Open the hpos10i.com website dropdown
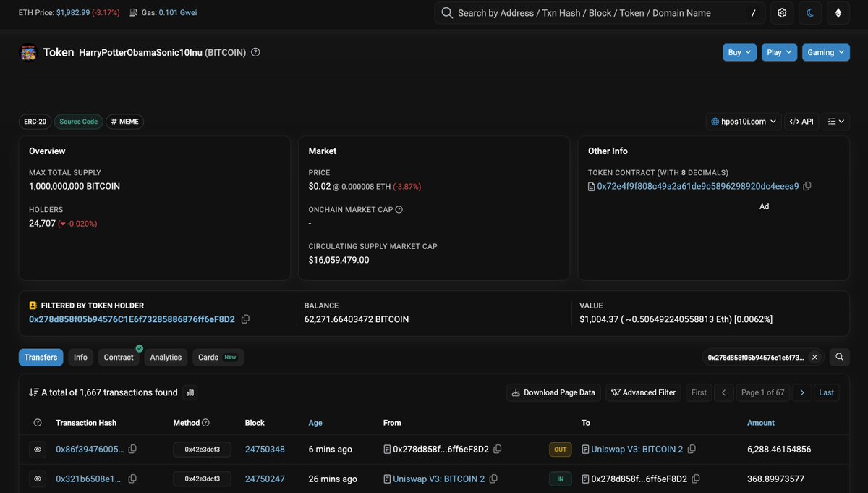868x493 pixels. point(744,122)
